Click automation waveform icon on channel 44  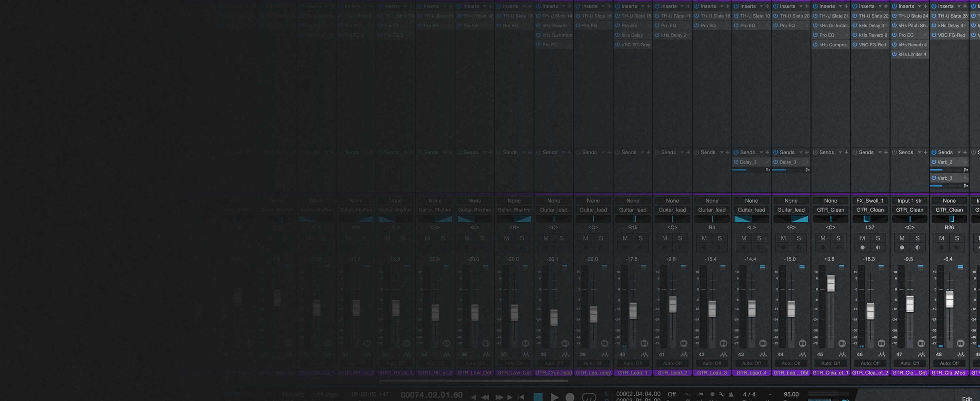(802, 355)
